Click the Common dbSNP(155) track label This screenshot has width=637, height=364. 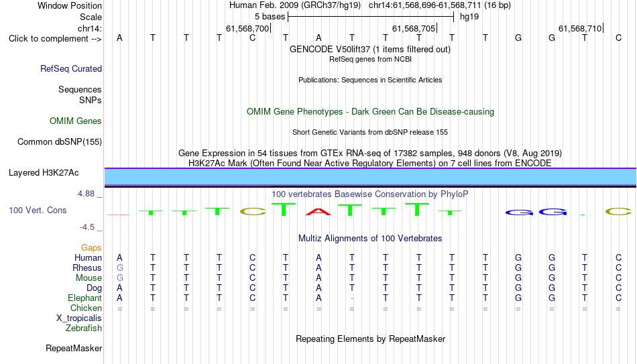(x=60, y=142)
